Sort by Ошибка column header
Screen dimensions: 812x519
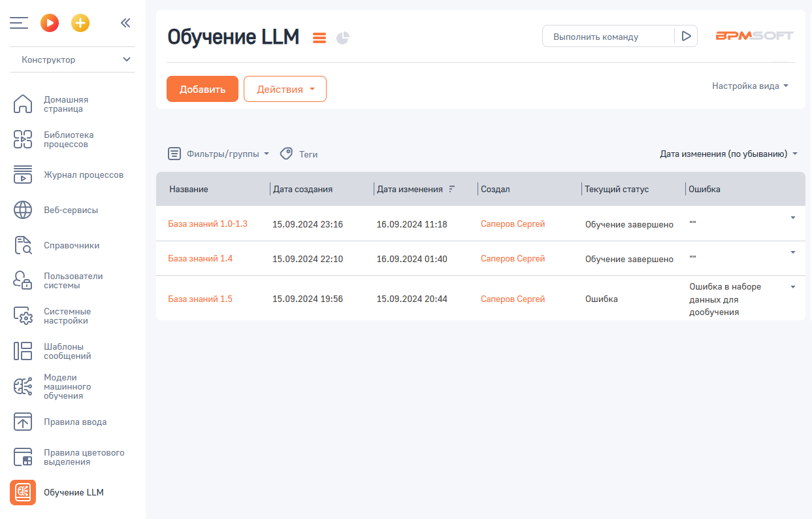click(x=705, y=189)
